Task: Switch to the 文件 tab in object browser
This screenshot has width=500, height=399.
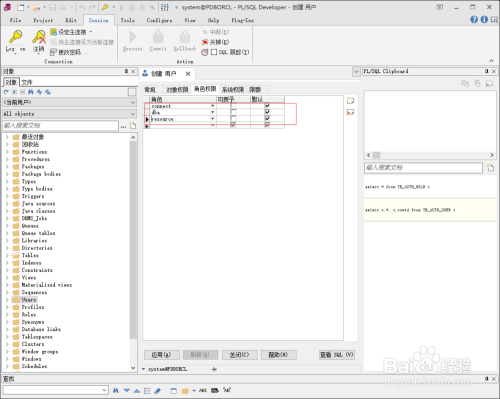Action: point(27,82)
